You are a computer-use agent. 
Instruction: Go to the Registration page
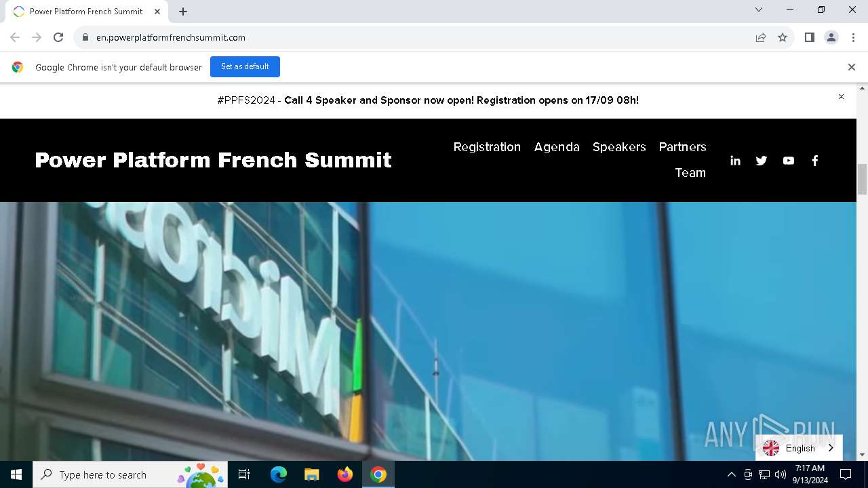487,147
